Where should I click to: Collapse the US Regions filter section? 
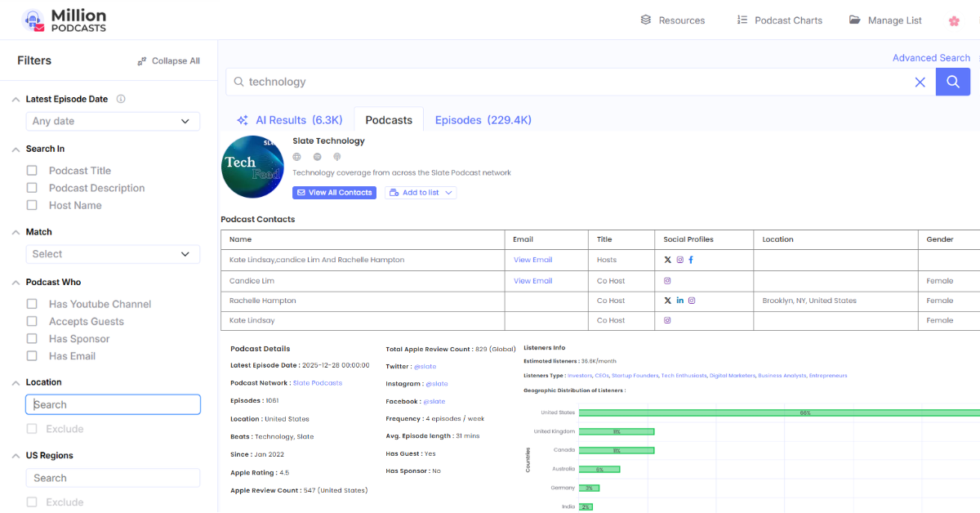(16, 455)
